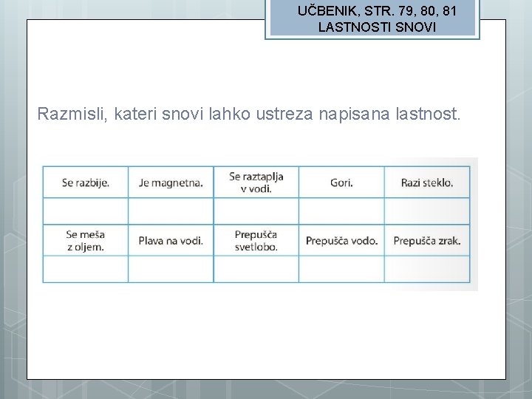Select the 'Prepušča zrak.' table cell
The image size is (532, 399).
tap(427, 240)
